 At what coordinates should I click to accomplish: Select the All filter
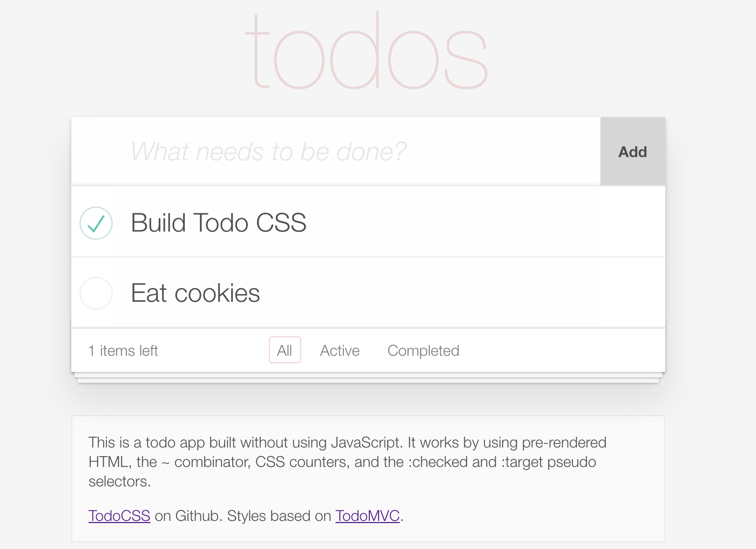coord(285,350)
